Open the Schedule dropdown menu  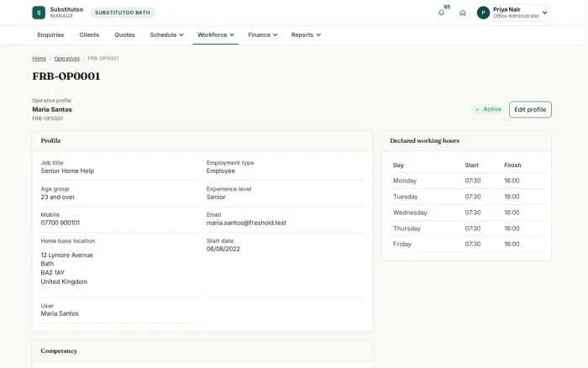166,35
